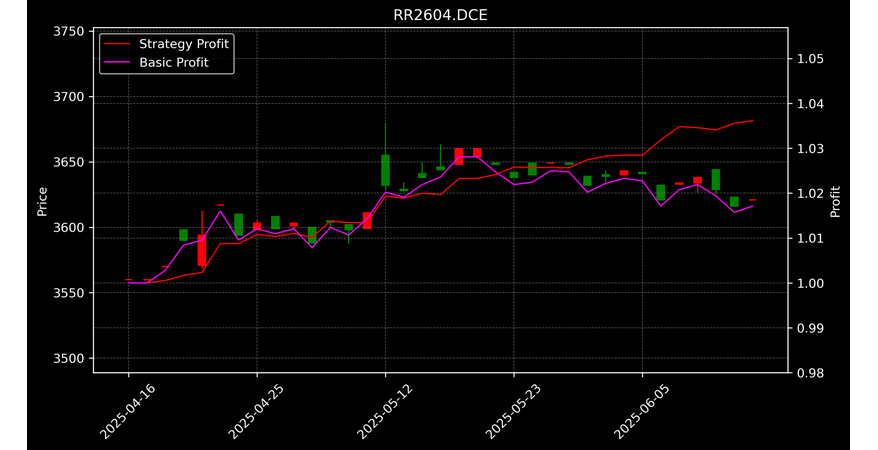Click the chart title RR2604.DCE
Image resolution: width=878 pixels, height=450 pixels.
click(x=440, y=15)
